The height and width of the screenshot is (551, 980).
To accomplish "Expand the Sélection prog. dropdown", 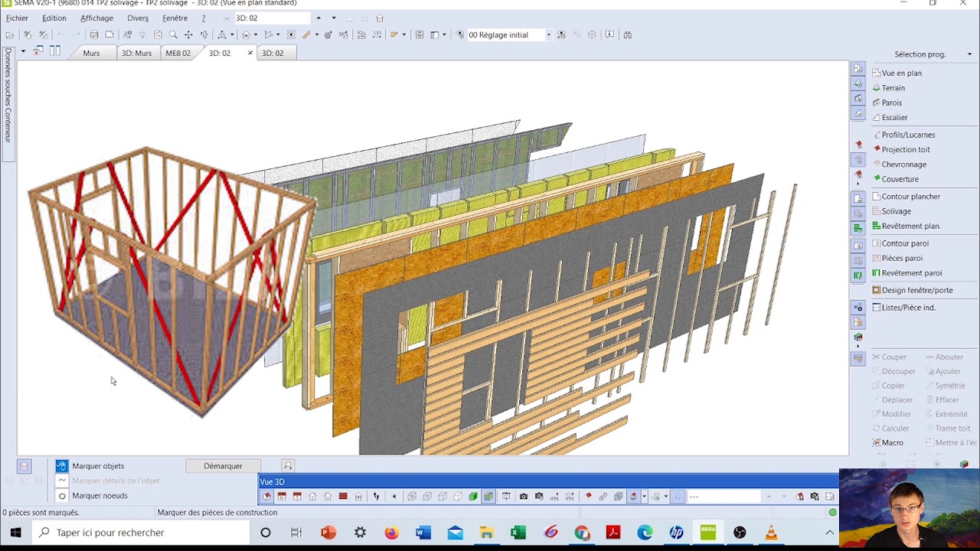I will [969, 54].
